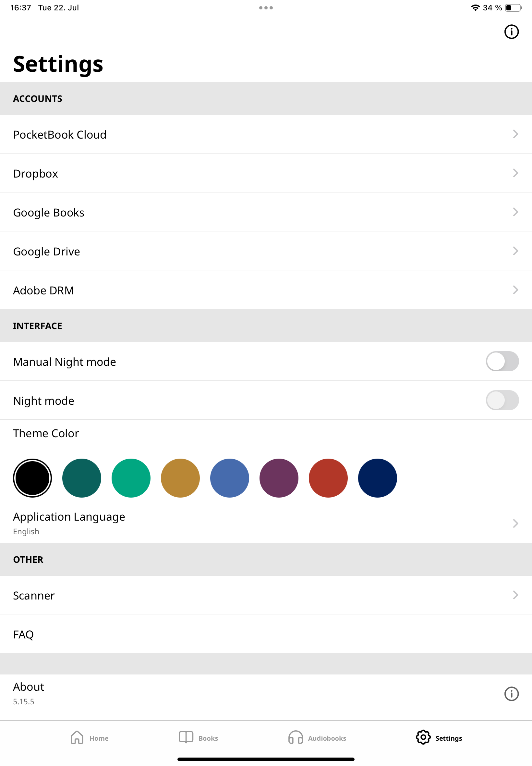Toggle the Night mode switch
Viewport: 532px width, 766px height.
tap(502, 401)
